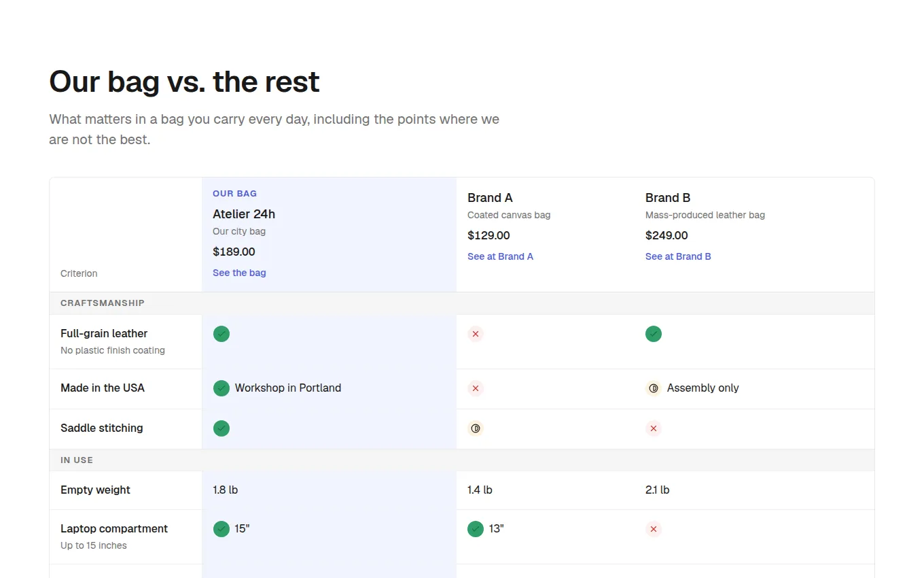
Task: Click the Atelier 24h product name
Action: coord(244,214)
